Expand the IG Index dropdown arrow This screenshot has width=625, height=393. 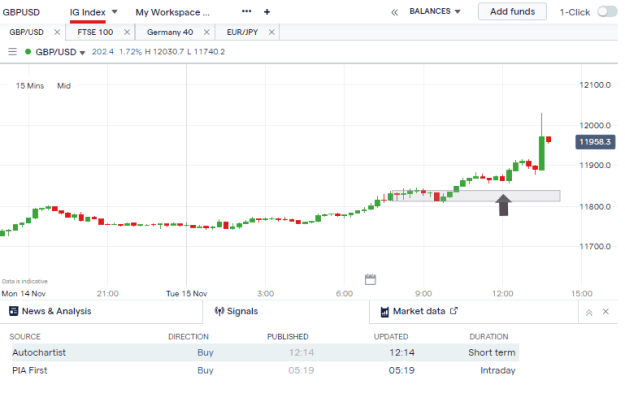tap(114, 12)
